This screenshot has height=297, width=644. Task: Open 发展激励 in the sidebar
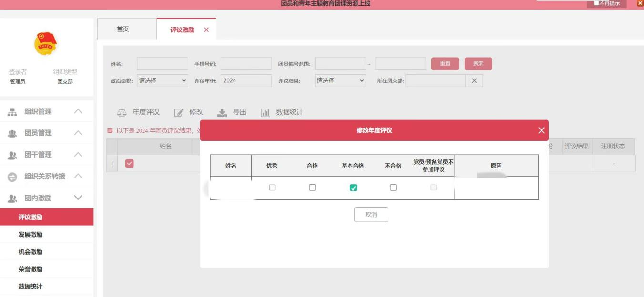coord(31,235)
